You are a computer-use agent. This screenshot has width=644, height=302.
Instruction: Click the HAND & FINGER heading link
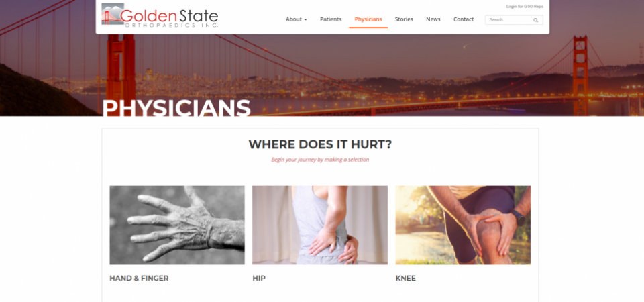[139, 278]
